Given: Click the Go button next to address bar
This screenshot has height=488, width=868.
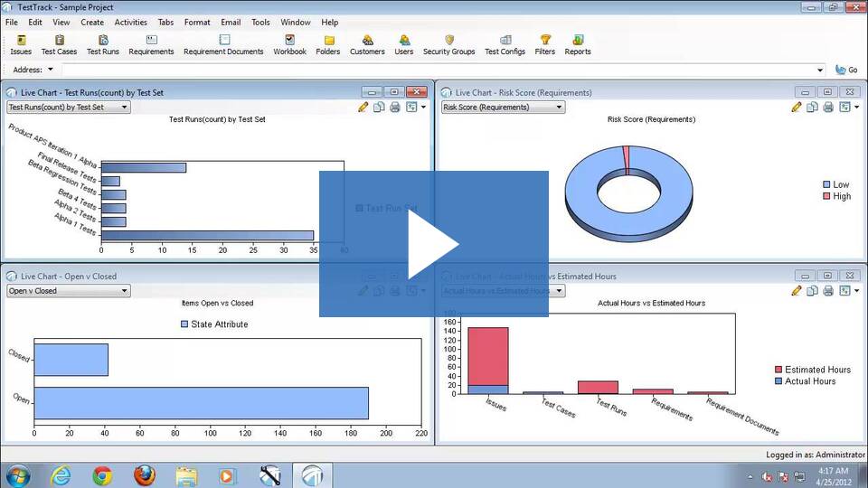Looking at the screenshot, I should pos(846,70).
